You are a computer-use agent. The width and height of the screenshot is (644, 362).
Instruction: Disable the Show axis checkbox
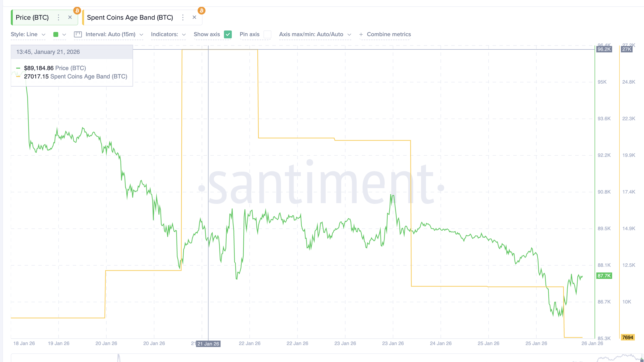(x=228, y=34)
